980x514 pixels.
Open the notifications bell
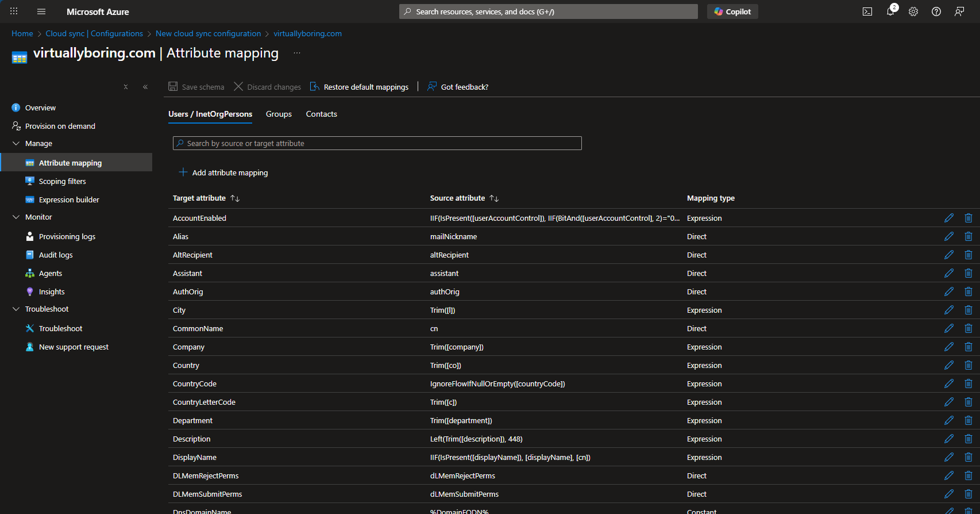coord(890,11)
